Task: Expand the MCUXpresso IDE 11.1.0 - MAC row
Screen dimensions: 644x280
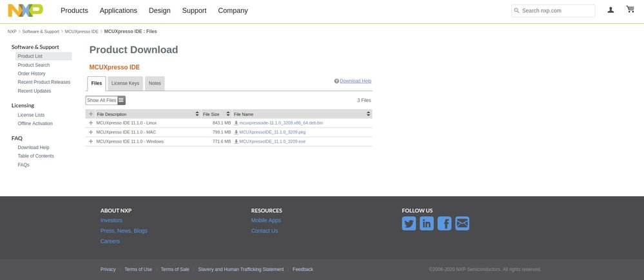Action: click(x=91, y=132)
